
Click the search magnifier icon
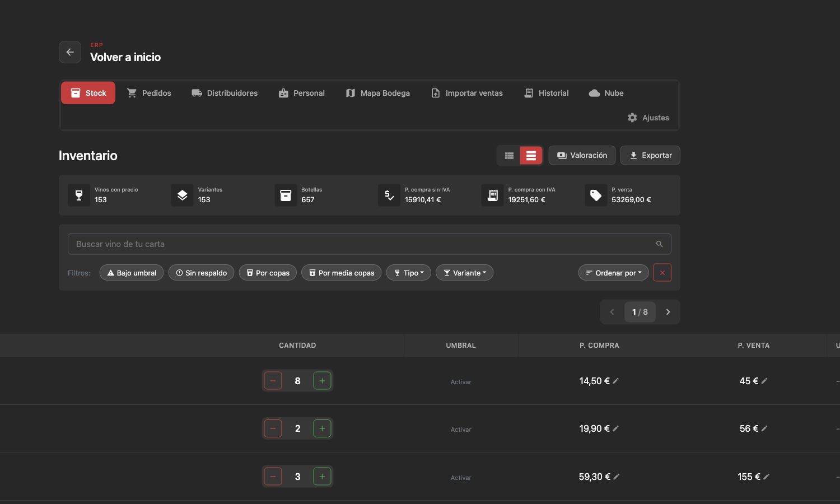[x=659, y=244]
